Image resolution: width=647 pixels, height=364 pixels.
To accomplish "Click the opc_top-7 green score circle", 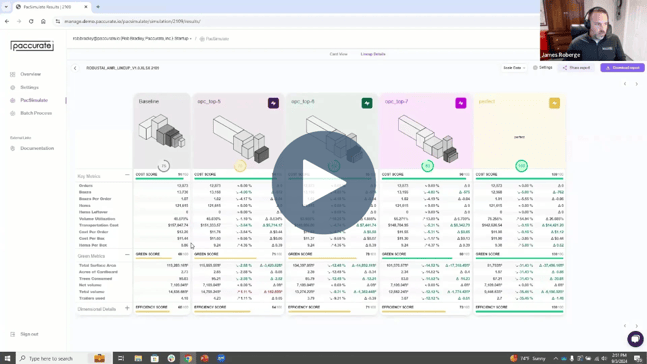I will [x=427, y=166].
